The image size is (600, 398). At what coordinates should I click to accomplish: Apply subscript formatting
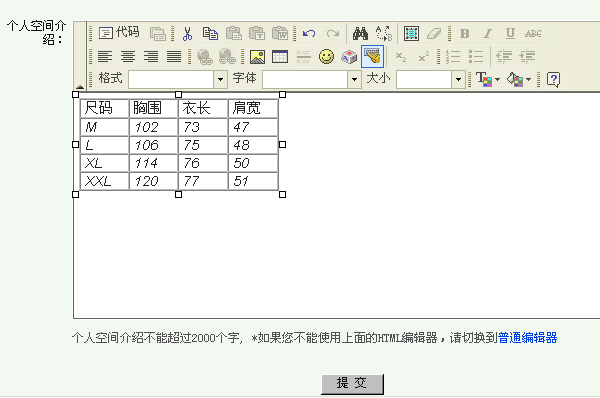(x=400, y=57)
